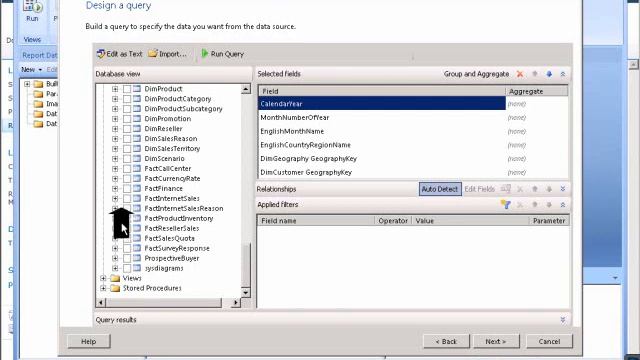Screen dimensions: 640x360
Task: Select the CalendarYear field row
Action: pos(382,104)
